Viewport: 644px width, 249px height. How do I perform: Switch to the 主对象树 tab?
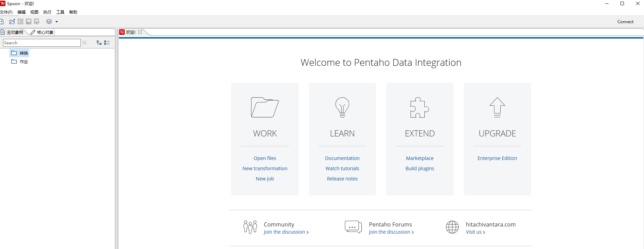click(x=13, y=32)
